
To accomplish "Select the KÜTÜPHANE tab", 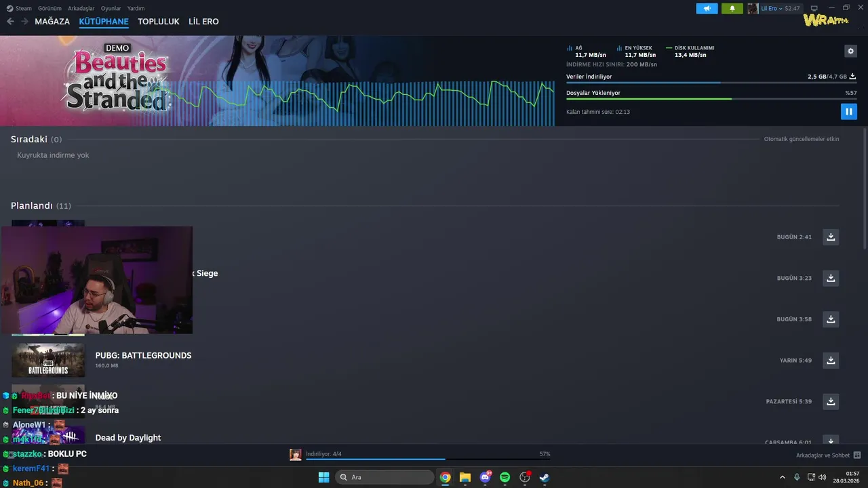I will point(104,22).
